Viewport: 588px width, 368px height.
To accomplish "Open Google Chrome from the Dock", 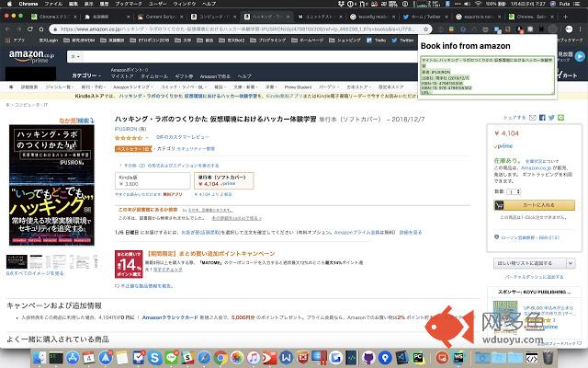I will pos(220,358).
